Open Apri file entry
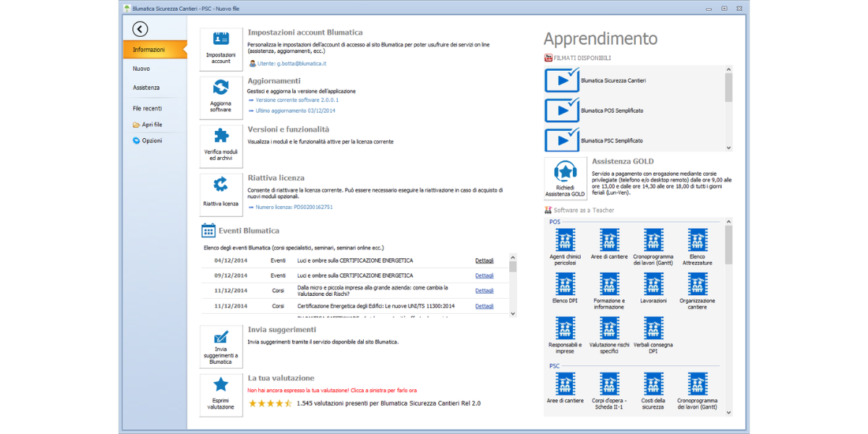Image resolution: width=868 pixels, height=434 pixels. 151,124
